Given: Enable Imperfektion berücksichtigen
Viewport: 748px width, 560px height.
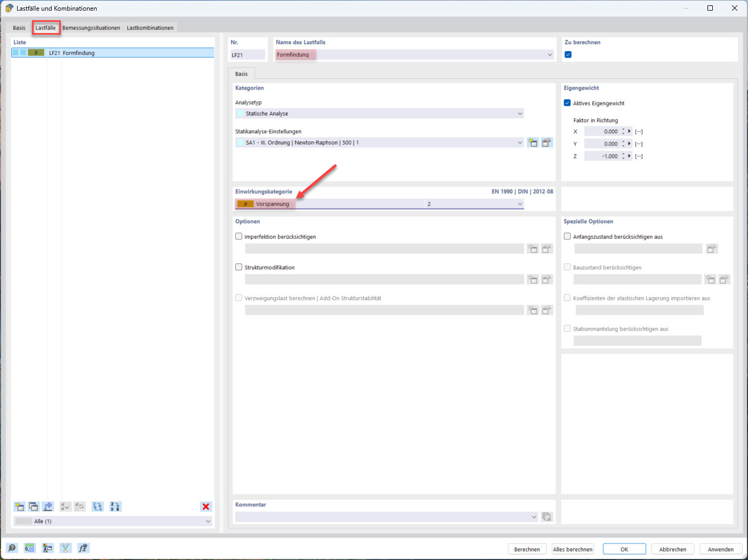Looking at the screenshot, I should (x=239, y=236).
